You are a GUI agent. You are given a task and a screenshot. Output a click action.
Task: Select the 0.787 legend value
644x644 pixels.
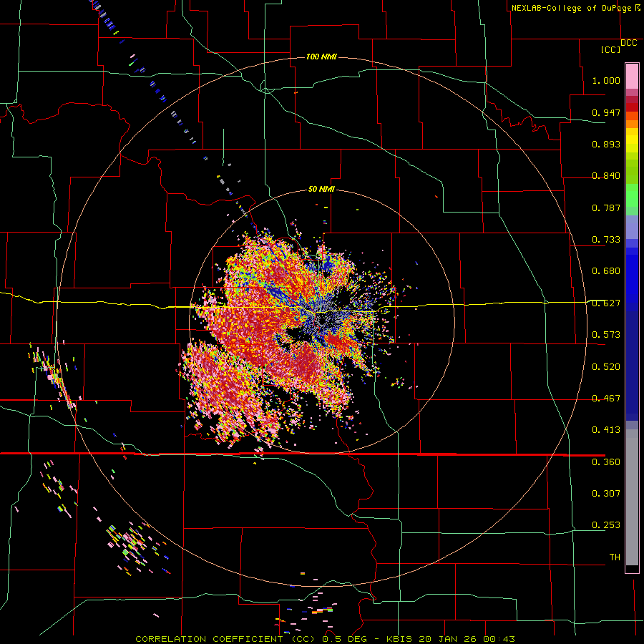(x=606, y=208)
